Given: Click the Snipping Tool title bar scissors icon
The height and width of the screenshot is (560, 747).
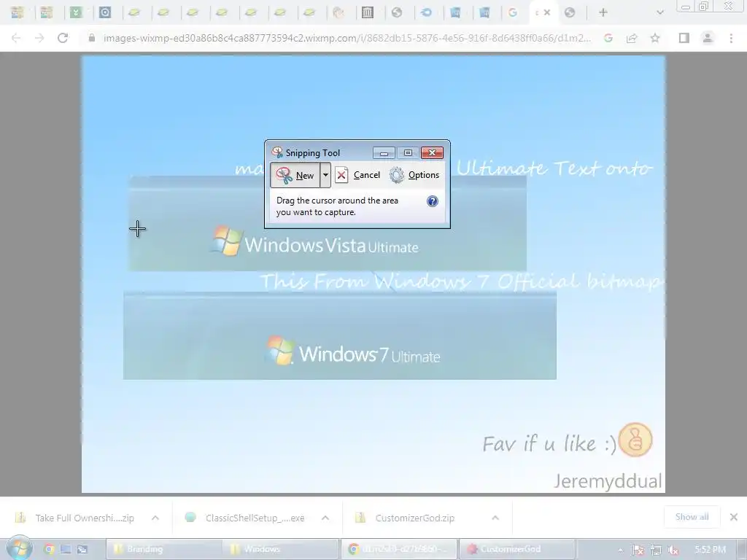Looking at the screenshot, I should pyautogui.click(x=277, y=152).
